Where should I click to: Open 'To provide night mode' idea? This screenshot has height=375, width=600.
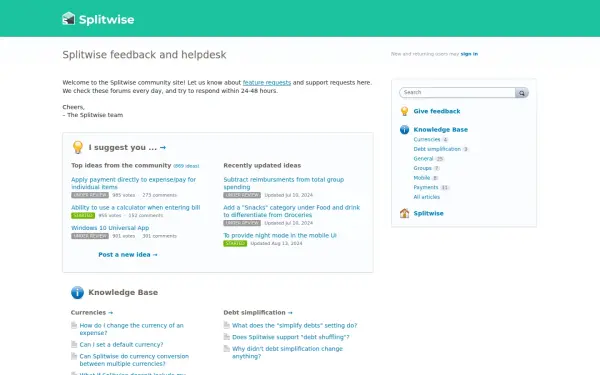(x=280, y=235)
